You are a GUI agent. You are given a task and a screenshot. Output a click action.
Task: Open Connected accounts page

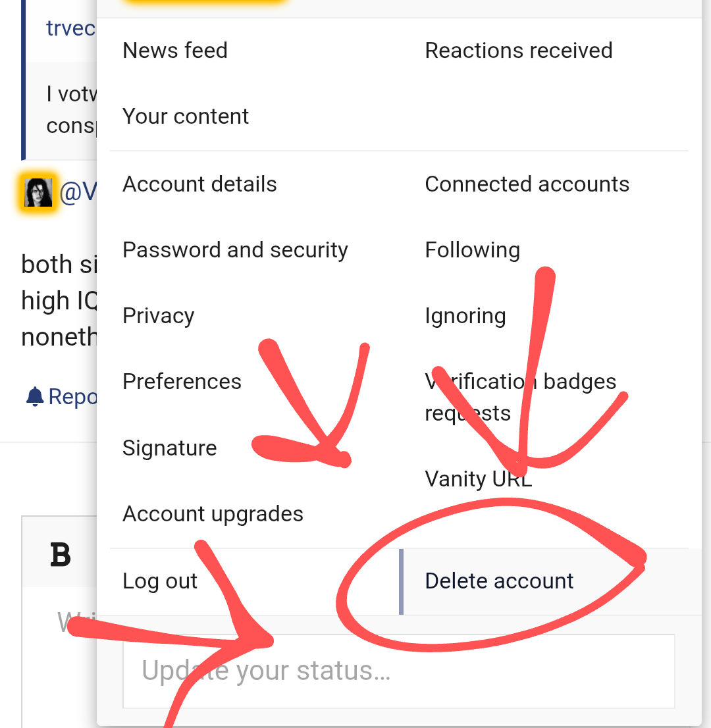527,184
